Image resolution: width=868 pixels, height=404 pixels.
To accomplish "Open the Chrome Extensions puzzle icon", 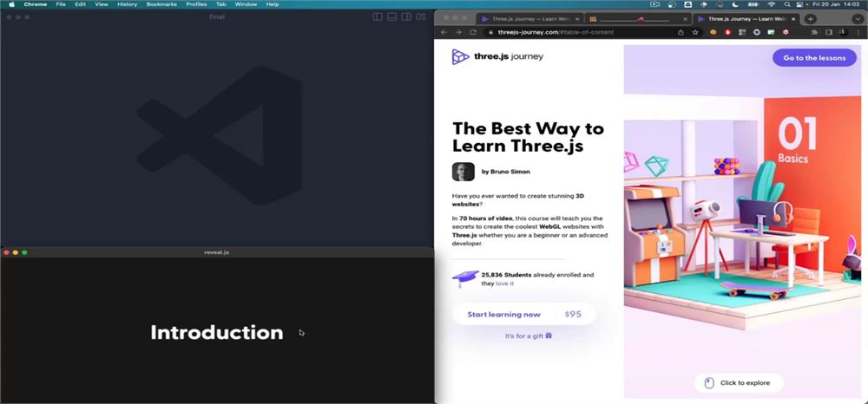I will click(814, 32).
